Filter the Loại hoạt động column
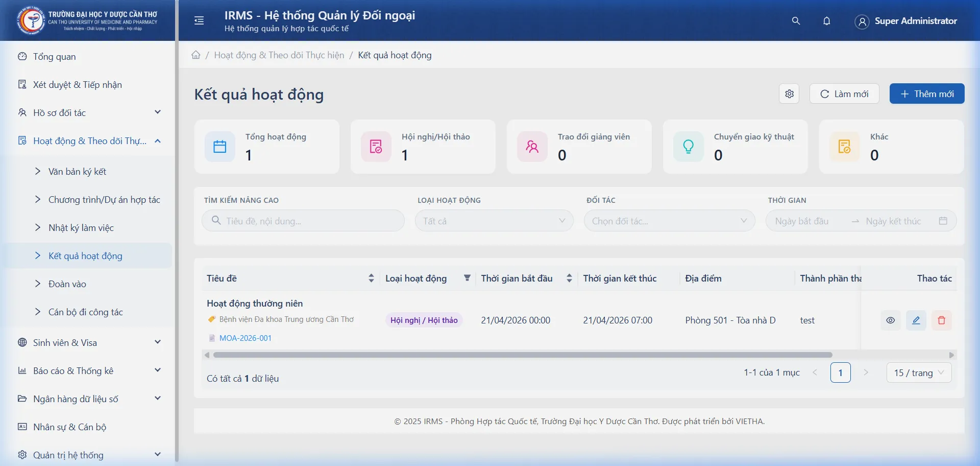Screen dimensions: 980x466 (467, 278)
